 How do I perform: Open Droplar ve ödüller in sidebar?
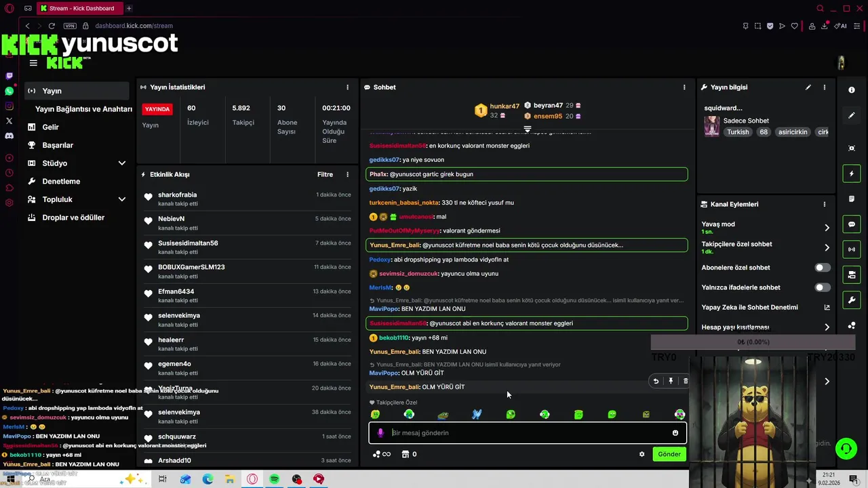73,218
